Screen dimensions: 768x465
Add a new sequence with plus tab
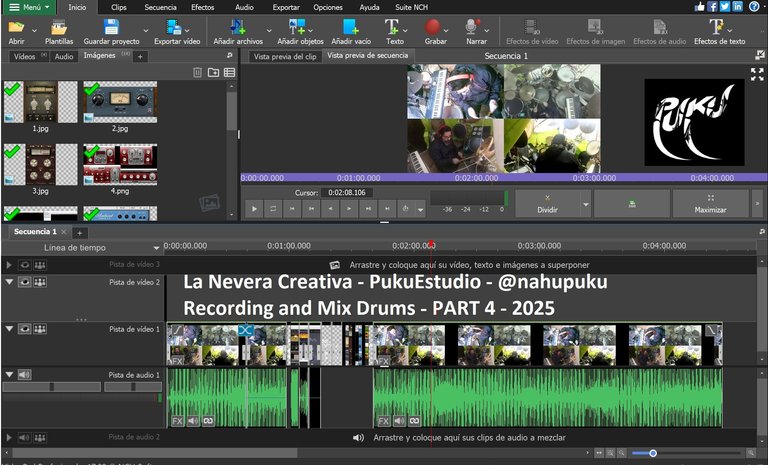click(x=79, y=232)
